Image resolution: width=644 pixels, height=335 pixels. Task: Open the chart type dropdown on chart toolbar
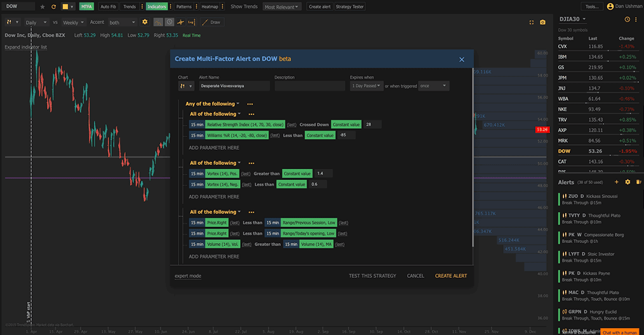[12, 22]
